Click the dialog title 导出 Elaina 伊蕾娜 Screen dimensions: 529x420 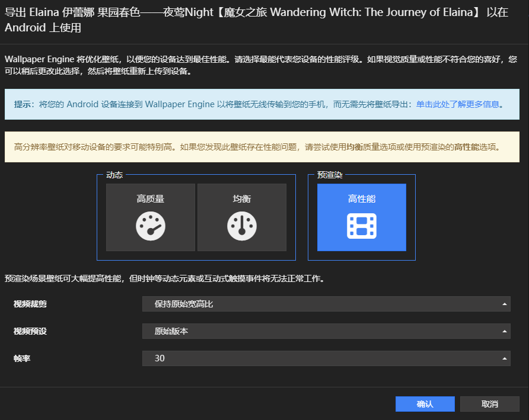(256, 20)
